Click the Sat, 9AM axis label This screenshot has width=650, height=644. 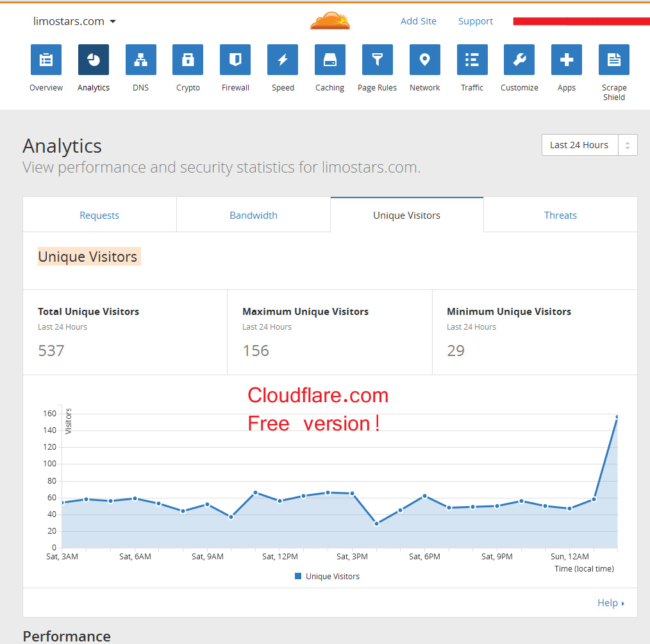pyautogui.click(x=208, y=557)
